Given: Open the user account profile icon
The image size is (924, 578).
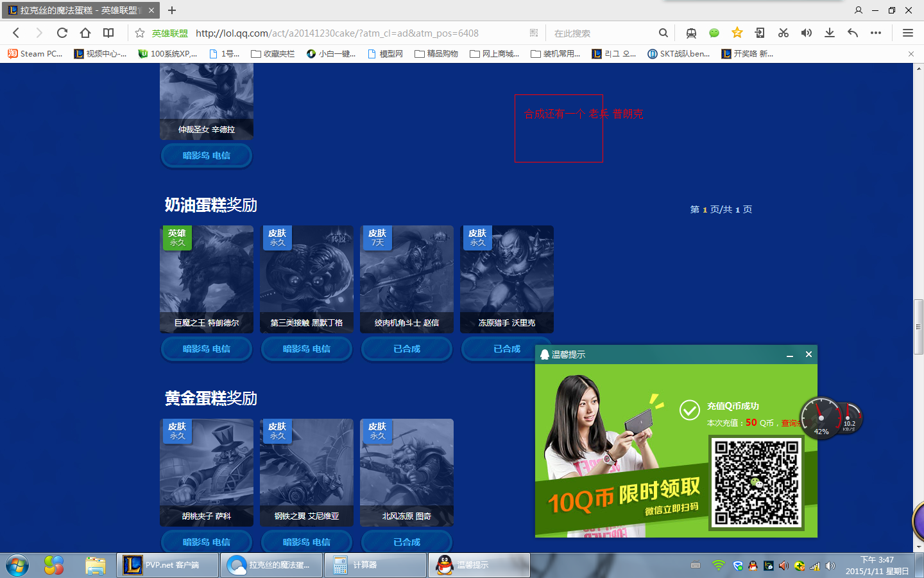Looking at the screenshot, I should pos(859,10).
